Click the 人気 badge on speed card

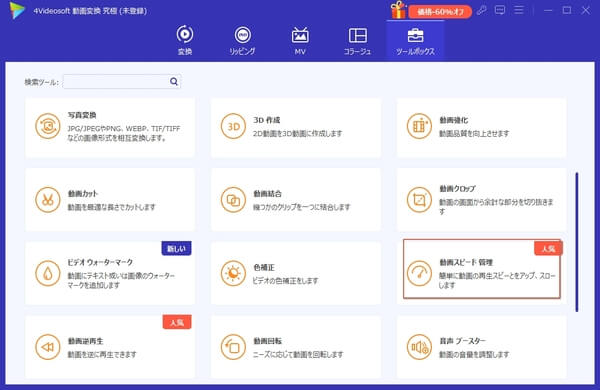548,248
